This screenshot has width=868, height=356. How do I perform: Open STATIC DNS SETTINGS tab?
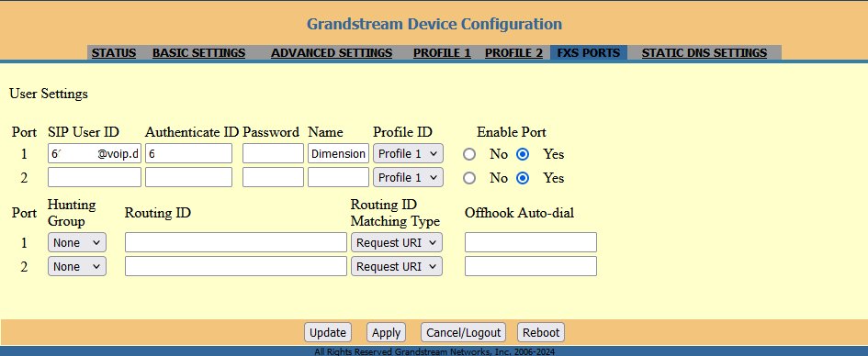pos(705,53)
